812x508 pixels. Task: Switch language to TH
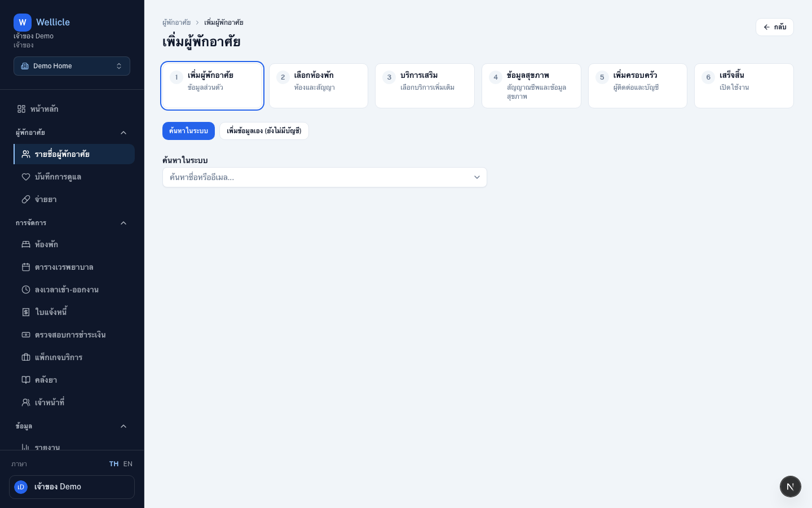(114, 464)
